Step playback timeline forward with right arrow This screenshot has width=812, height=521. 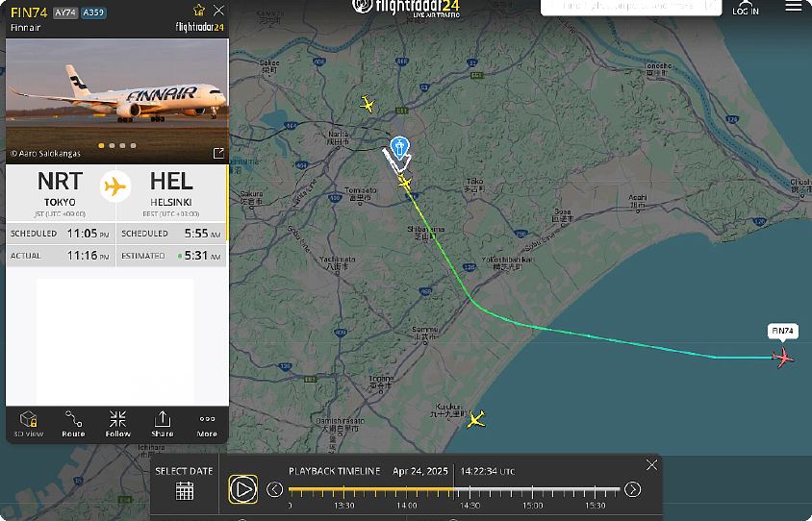coord(632,489)
